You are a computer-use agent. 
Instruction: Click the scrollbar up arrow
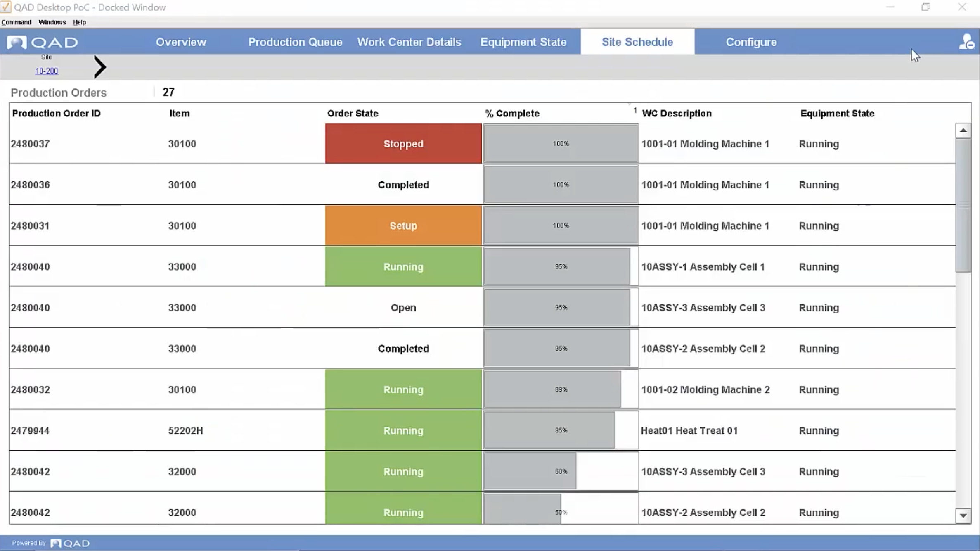click(x=963, y=130)
